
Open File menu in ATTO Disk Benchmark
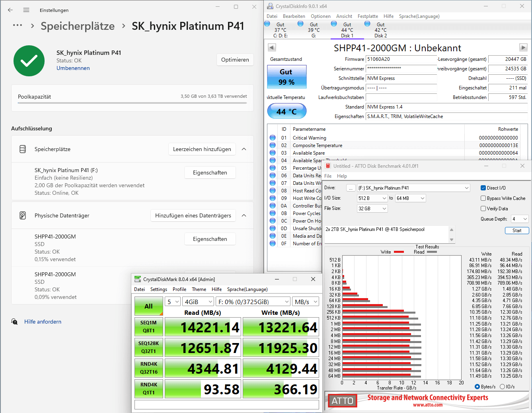pyautogui.click(x=328, y=176)
